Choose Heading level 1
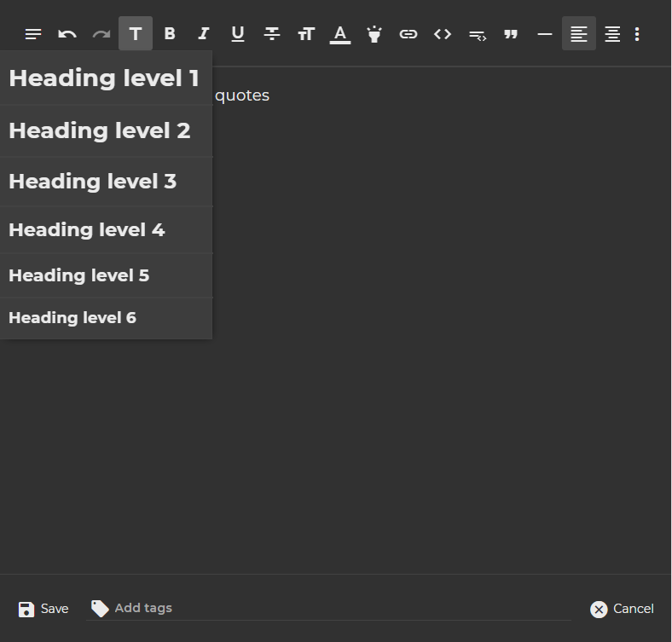The height and width of the screenshot is (642, 672). [106, 78]
